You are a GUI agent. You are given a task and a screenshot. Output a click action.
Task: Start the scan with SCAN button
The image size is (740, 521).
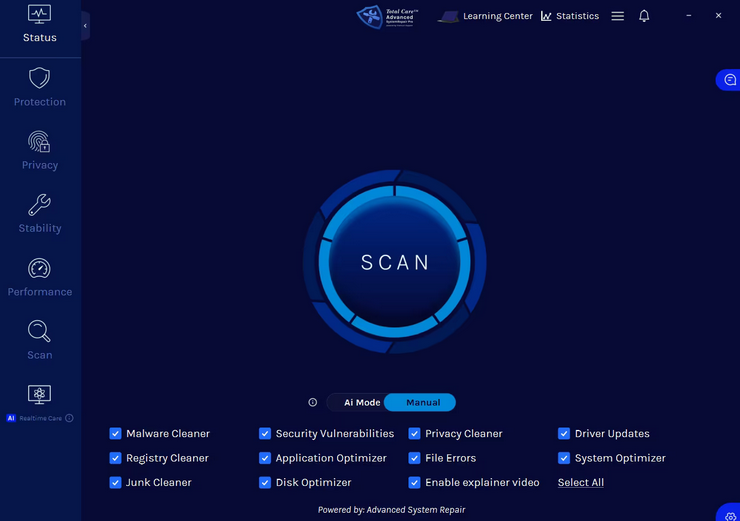395,263
